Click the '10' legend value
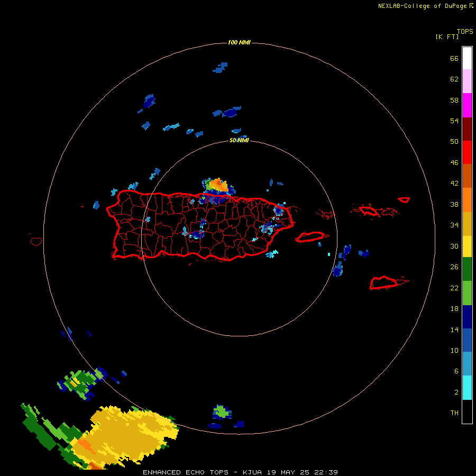The image size is (476, 476). (x=454, y=350)
